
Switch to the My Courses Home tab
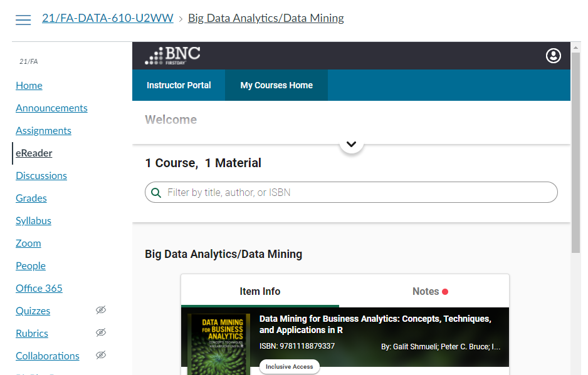pyautogui.click(x=276, y=85)
